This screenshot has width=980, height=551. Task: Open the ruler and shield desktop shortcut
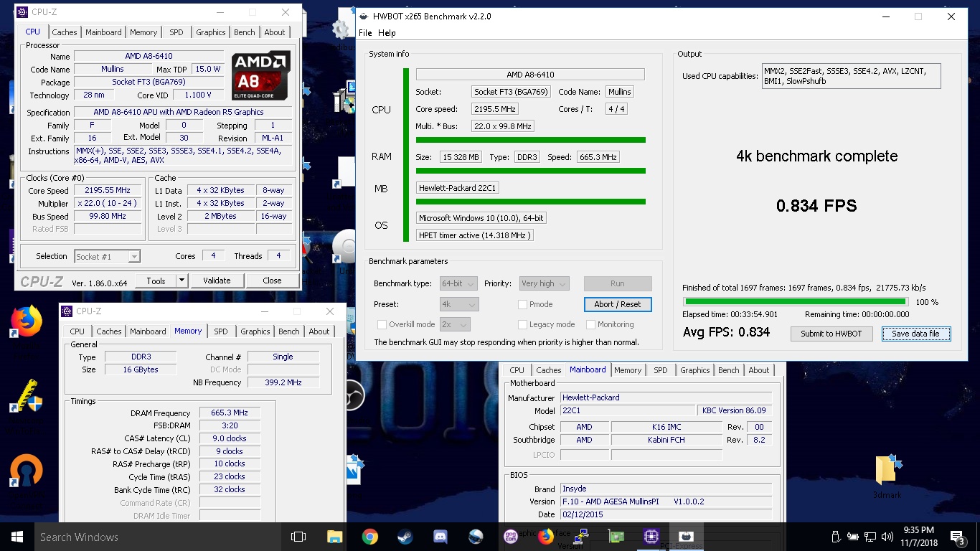pyautogui.click(x=27, y=395)
